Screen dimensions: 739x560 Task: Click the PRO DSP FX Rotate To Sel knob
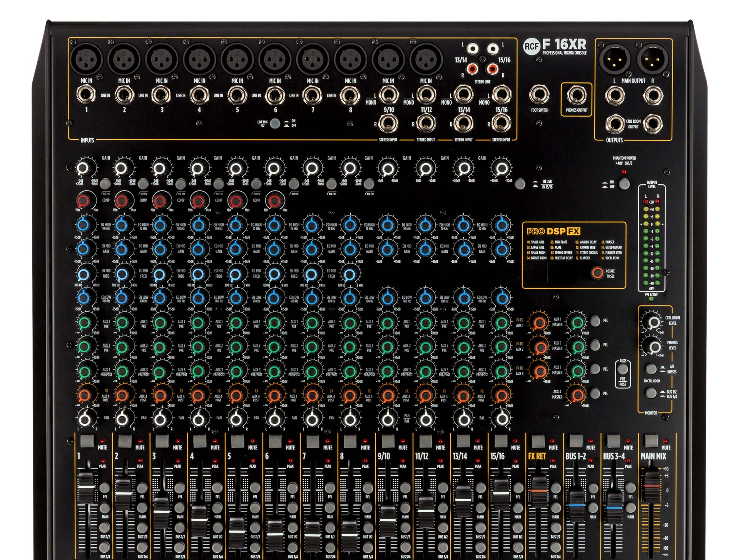point(597,273)
